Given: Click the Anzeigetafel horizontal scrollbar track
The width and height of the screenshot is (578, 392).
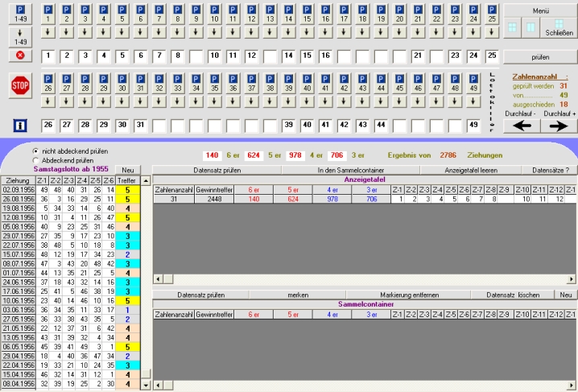Looking at the screenshot, I should (362, 279).
